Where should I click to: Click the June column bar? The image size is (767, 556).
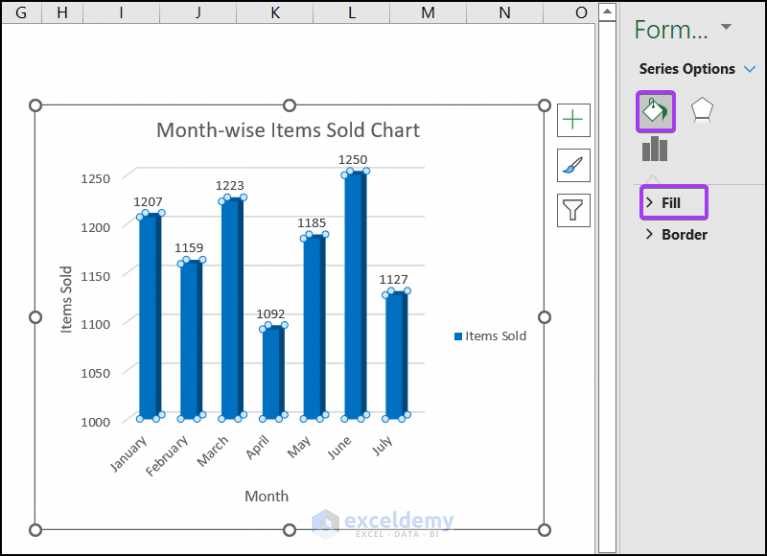click(354, 295)
